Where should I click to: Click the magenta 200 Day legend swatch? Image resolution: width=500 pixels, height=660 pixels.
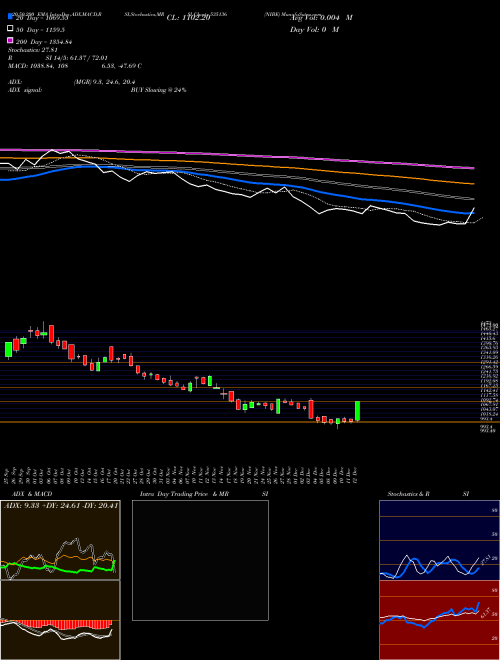[11, 40]
